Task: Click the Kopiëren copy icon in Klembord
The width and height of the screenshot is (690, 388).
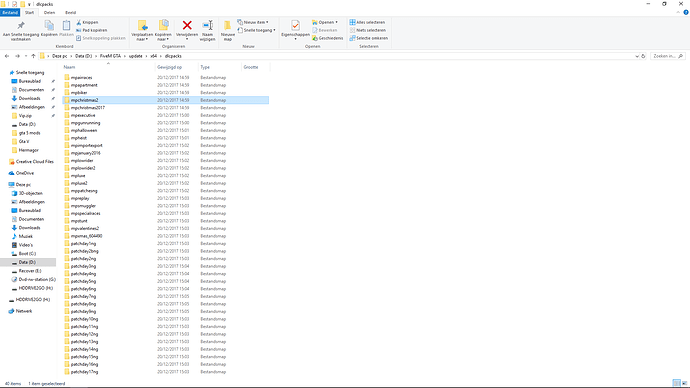Action: click(49, 26)
